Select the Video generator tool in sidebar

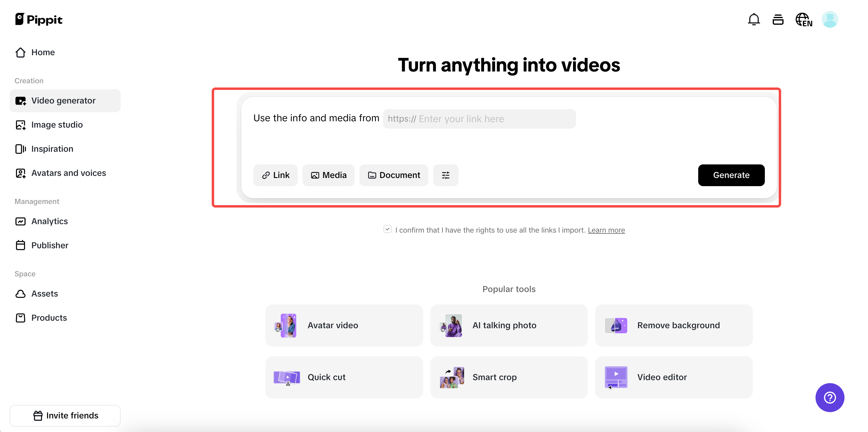63,100
